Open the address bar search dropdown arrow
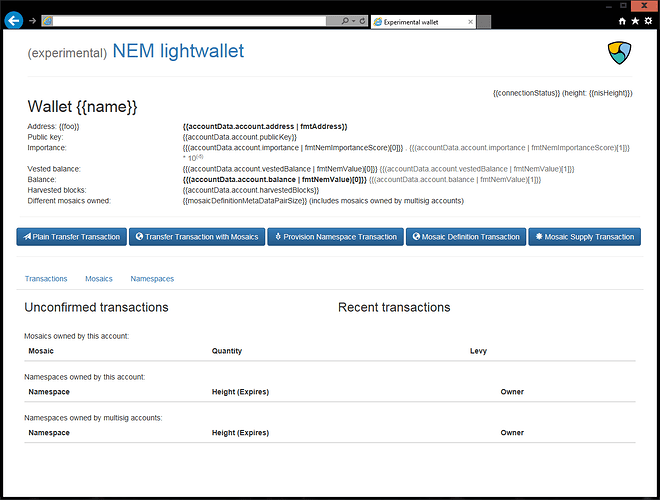This screenshot has height=500, width=660. pyautogui.click(x=353, y=21)
